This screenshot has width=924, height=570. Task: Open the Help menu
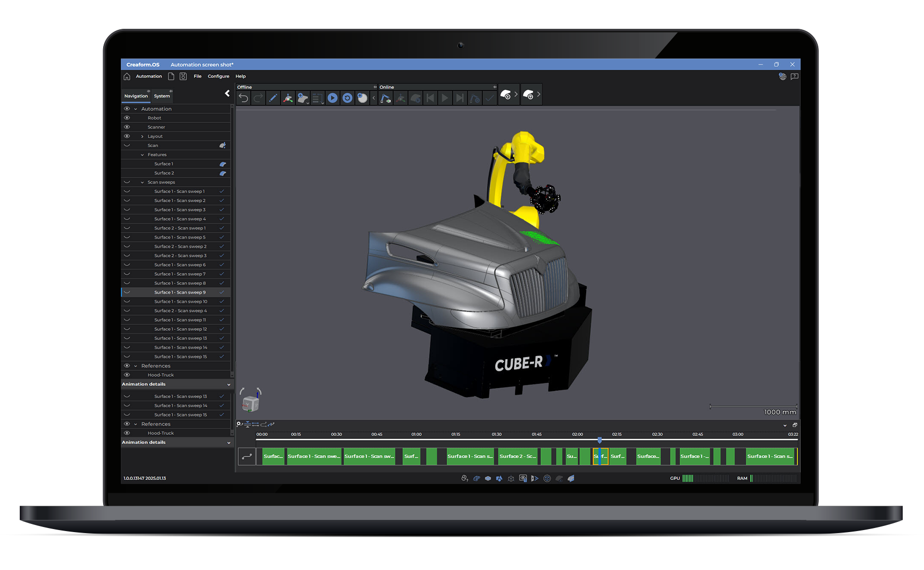click(241, 76)
